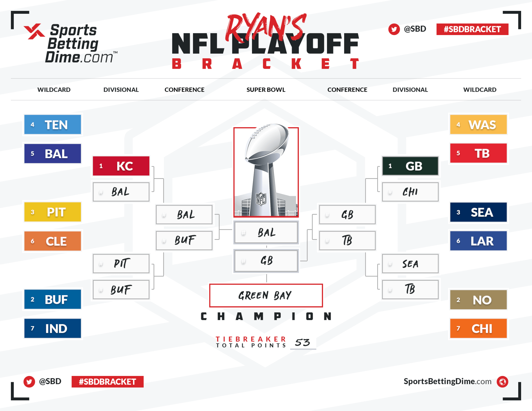Click the SUPER BOWL column header
Viewport: 532px width, 411px height.
[x=266, y=90]
